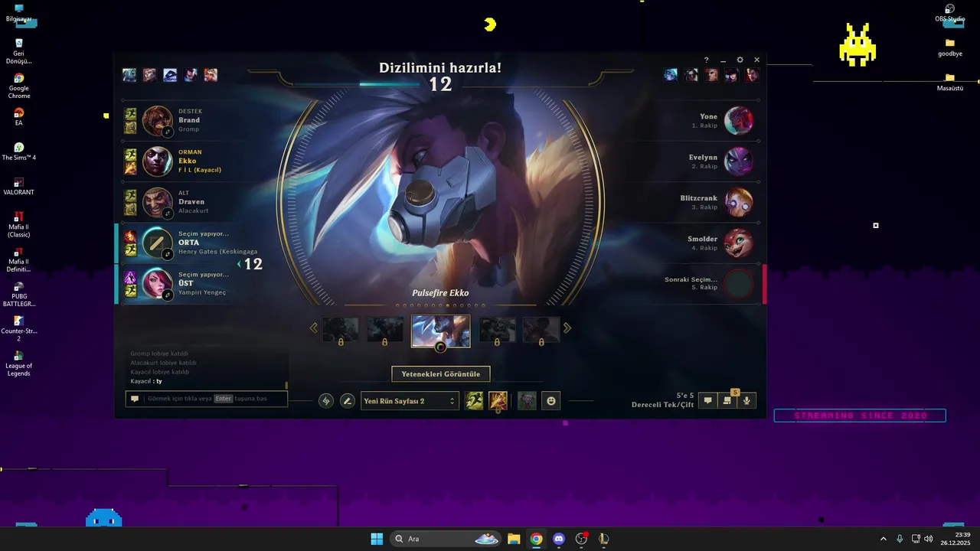The width and height of the screenshot is (980, 551).
Task: Open OBS Studio desktop shortcut
Action: click(950, 13)
